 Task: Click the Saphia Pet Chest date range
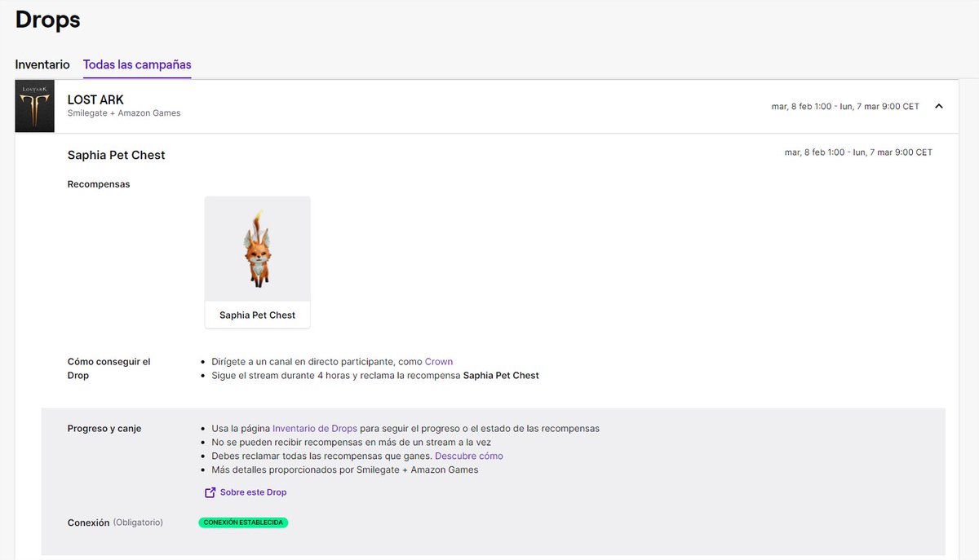click(858, 152)
